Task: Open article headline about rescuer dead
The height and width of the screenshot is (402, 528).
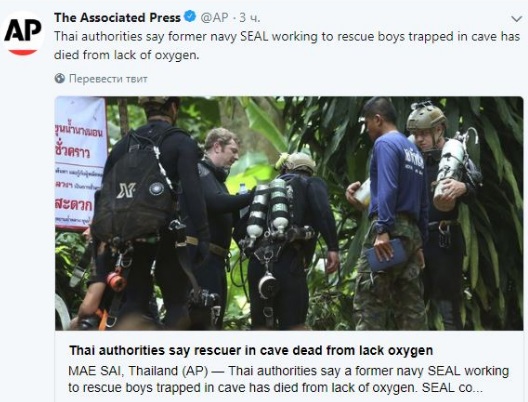Action: coord(251,350)
